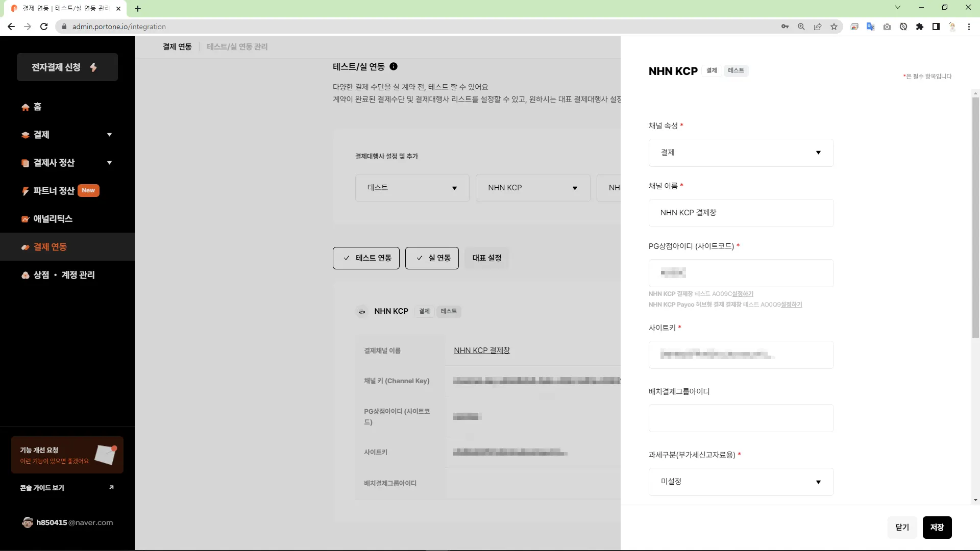Open 상점 · 계정 관리 menu item
Image resolution: width=980 pixels, height=551 pixels.
tap(64, 275)
